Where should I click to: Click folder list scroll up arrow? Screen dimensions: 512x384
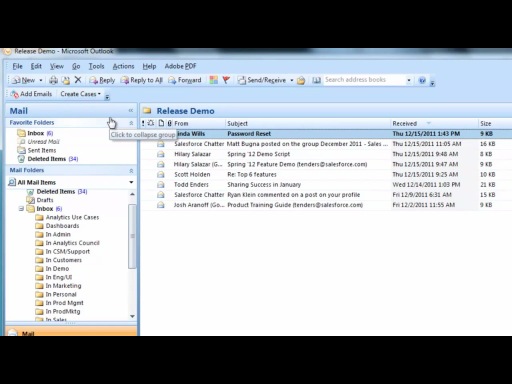click(x=132, y=194)
